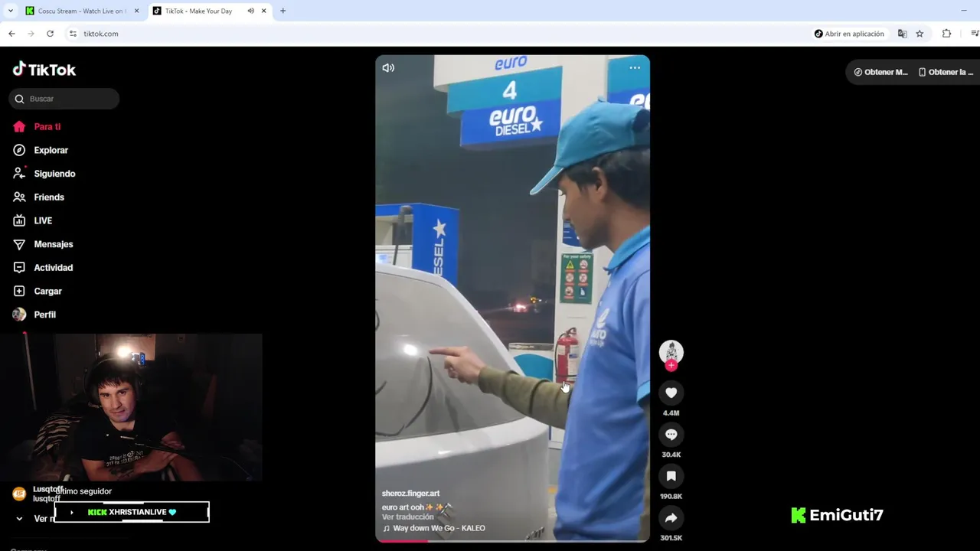Like the video with heart icon
Viewport: 980px width, 551px height.
tap(671, 393)
